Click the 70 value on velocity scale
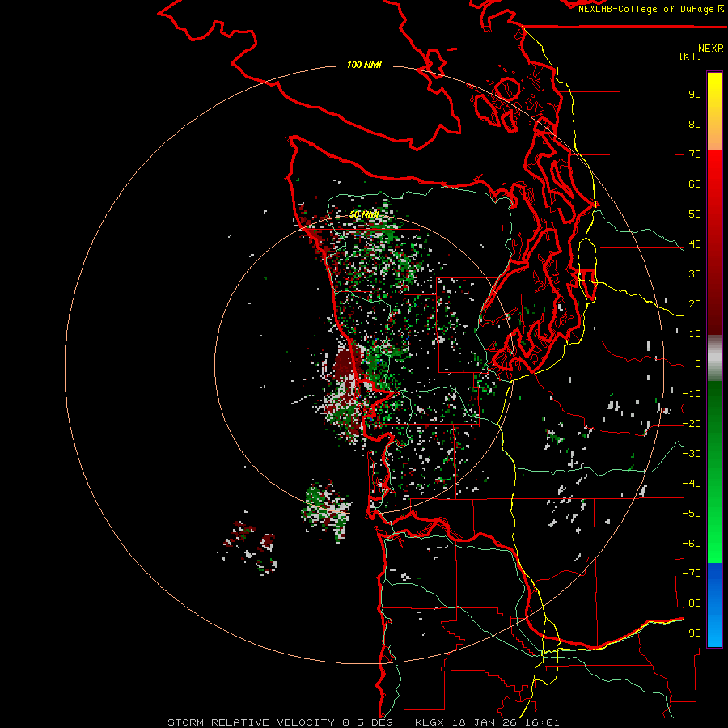This screenshot has height=728, width=728. [x=695, y=154]
